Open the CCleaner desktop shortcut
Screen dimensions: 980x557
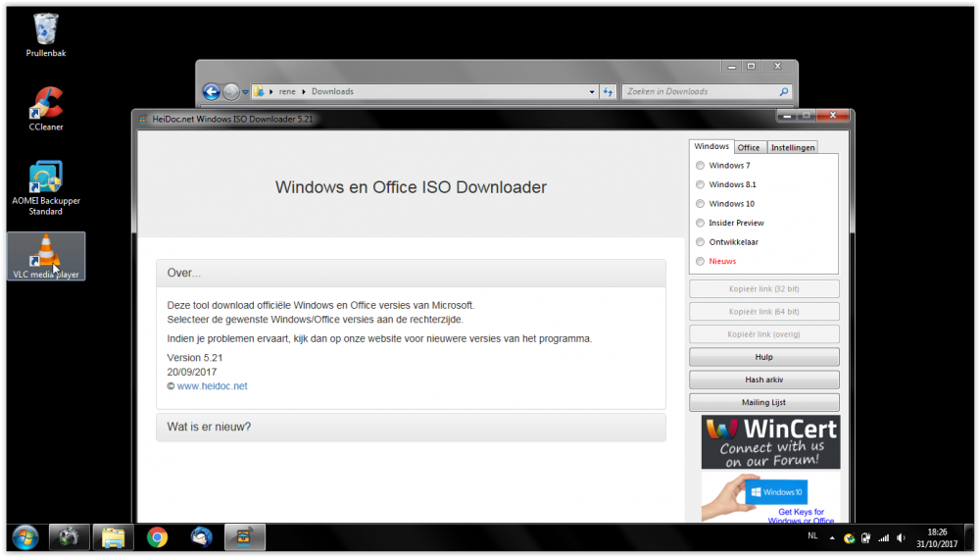(46, 110)
